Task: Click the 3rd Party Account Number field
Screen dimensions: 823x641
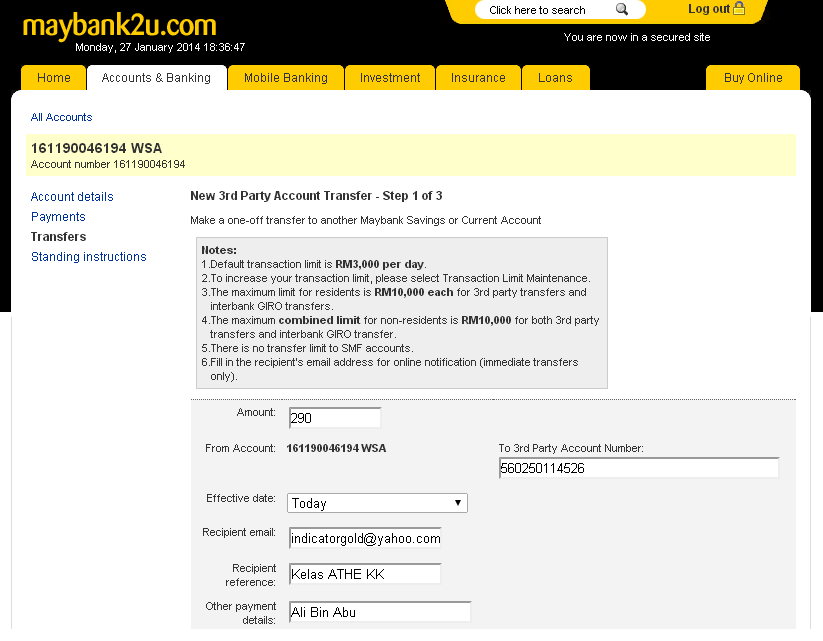Action: click(x=639, y=468)
